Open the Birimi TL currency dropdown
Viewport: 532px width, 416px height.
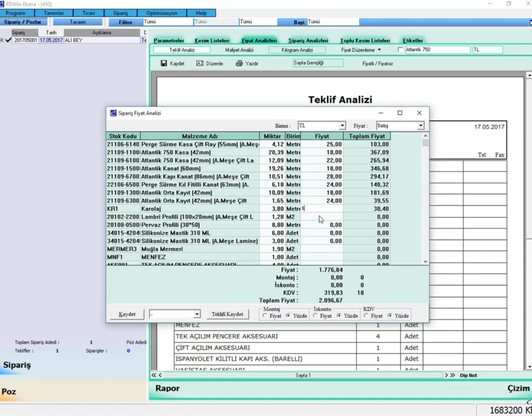tap(342, 126)
